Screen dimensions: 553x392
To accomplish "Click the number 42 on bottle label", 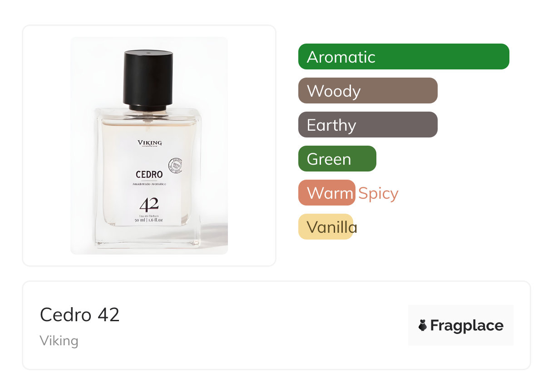I will [149, 204].
